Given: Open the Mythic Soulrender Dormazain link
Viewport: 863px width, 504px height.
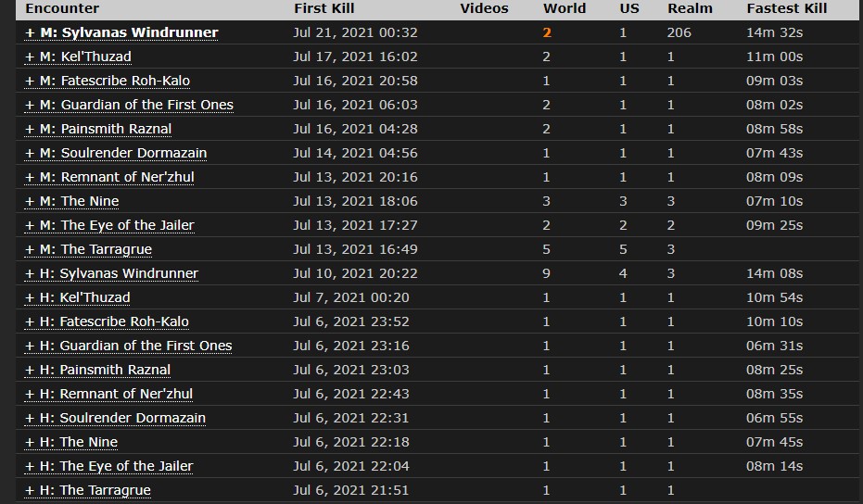Looking at the screenshot, I should (116, 153).
